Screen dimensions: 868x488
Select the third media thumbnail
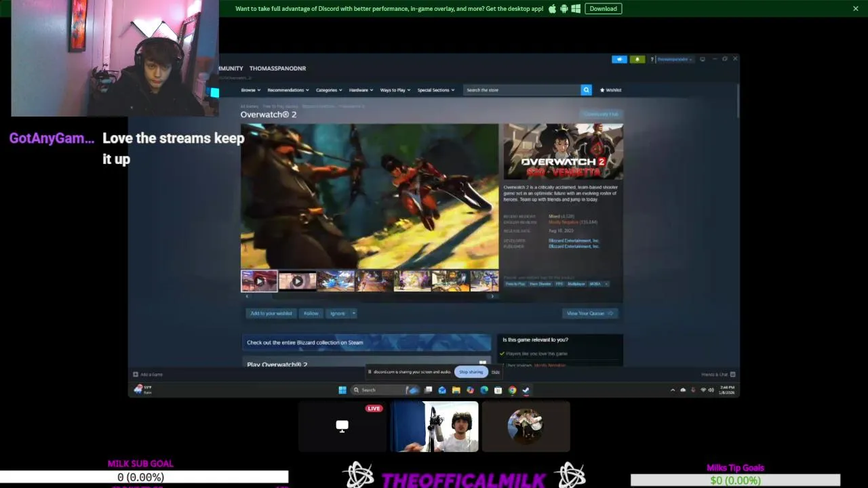pyautogui.click(x=336, y=281)
